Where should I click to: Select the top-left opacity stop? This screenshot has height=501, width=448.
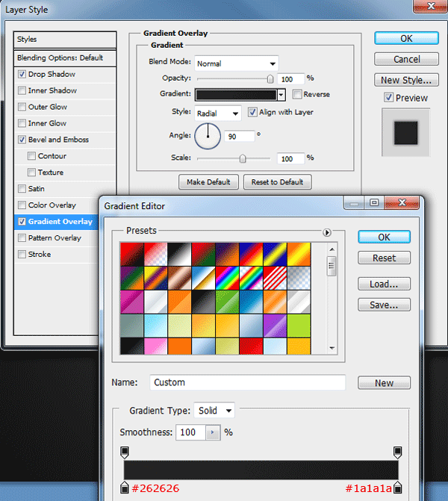point(125,452)
